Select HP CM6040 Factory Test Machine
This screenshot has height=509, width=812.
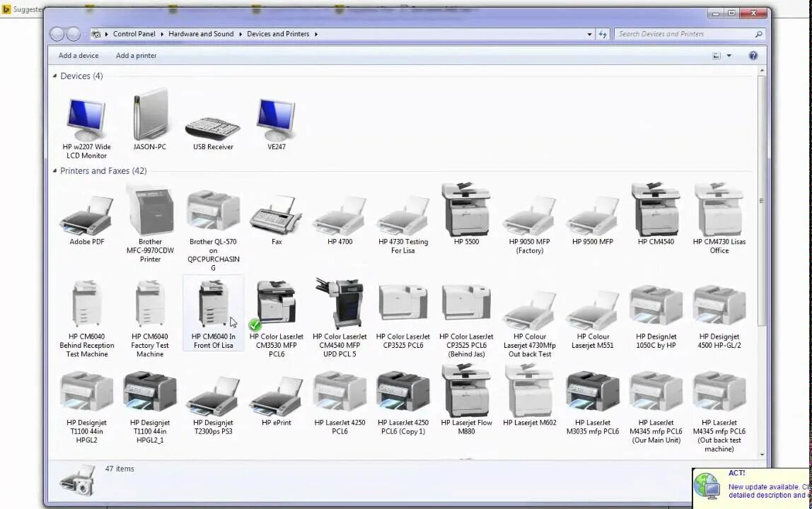pyautogui.click(x=150, y=318)
